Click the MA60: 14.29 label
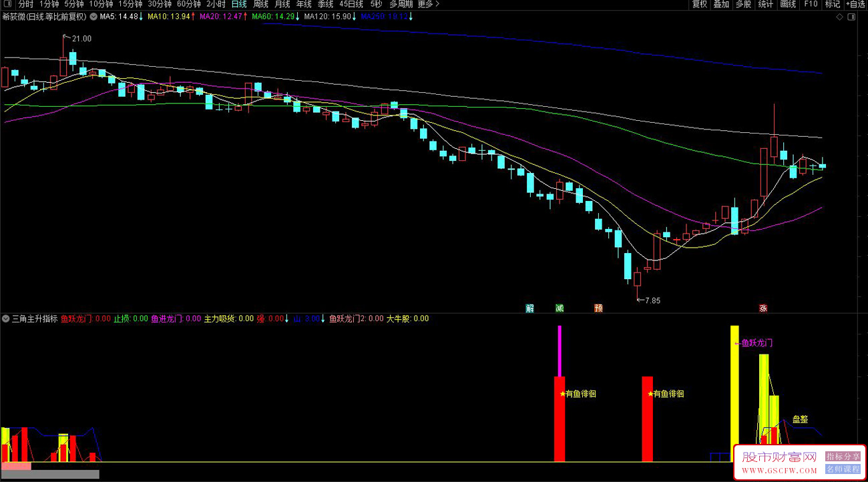 pyautogui.click(x=272, y=17)
